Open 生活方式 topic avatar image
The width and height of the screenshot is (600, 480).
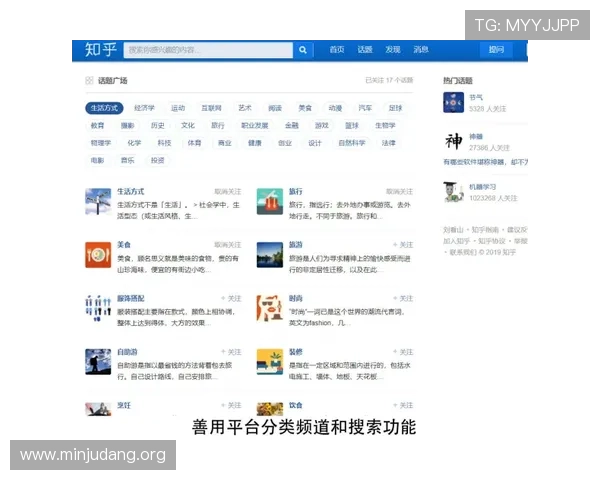tap(98, 201)
